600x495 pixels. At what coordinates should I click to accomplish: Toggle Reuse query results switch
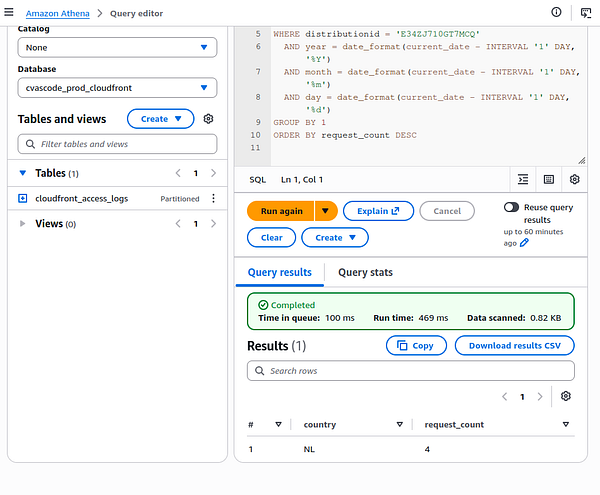(x=511, y=207)
